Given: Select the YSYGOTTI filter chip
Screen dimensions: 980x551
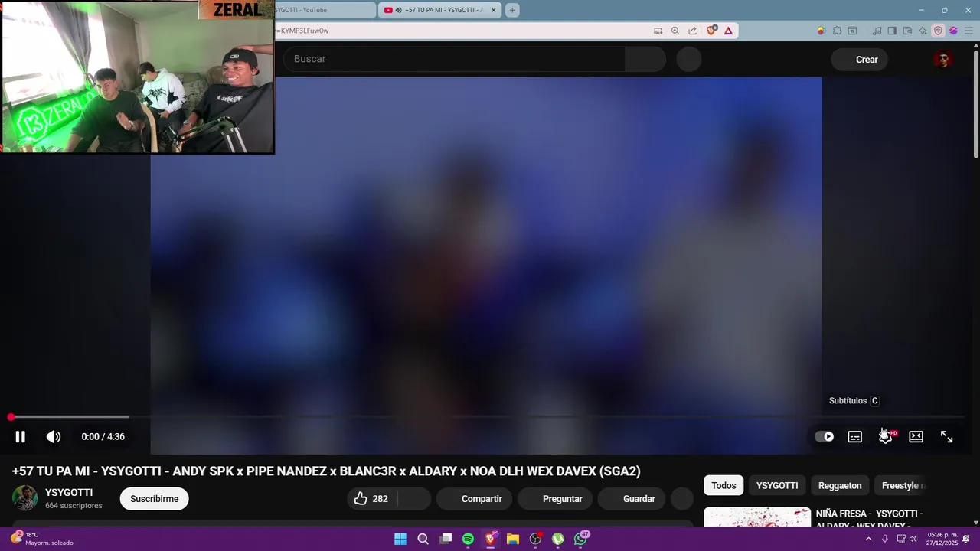Looking at the screenshot, I should [777, 485].
